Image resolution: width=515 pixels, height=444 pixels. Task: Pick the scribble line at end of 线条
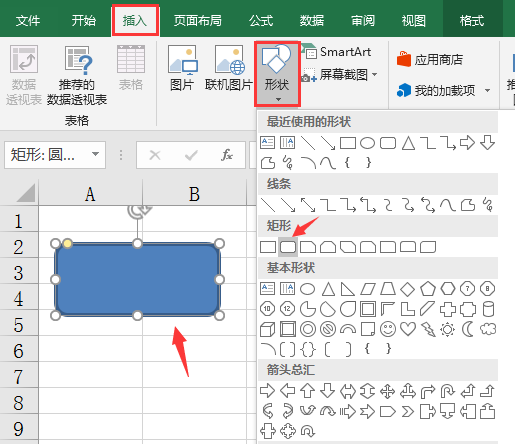[x=488, y=205]
